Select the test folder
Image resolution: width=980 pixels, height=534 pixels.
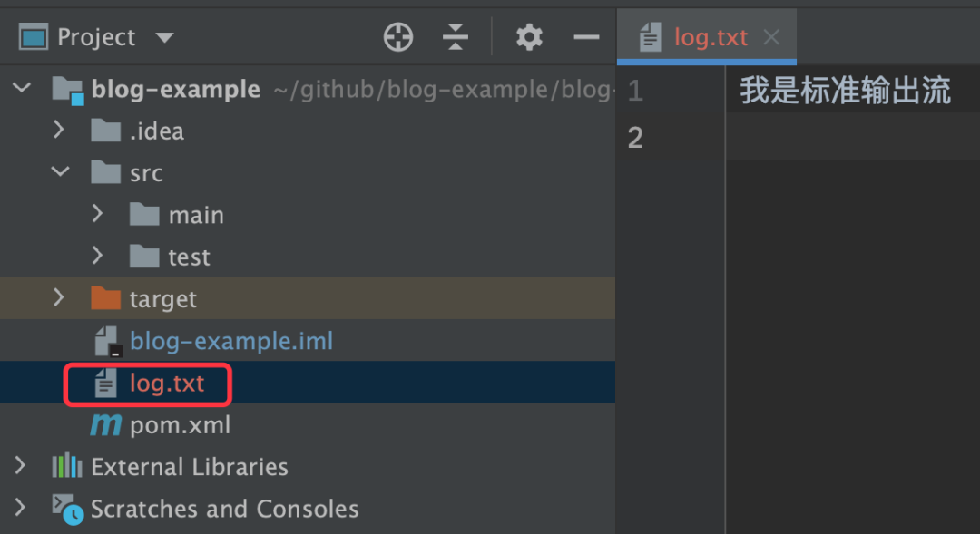click(189, 257)
